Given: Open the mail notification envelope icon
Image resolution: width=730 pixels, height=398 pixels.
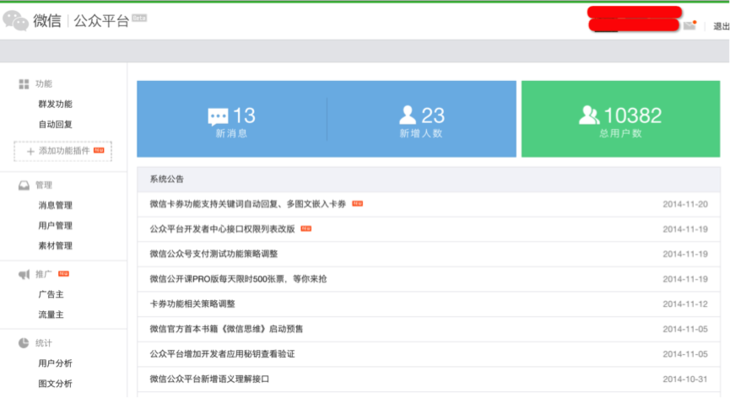Looking at the screenshot, I should [689, 26].
